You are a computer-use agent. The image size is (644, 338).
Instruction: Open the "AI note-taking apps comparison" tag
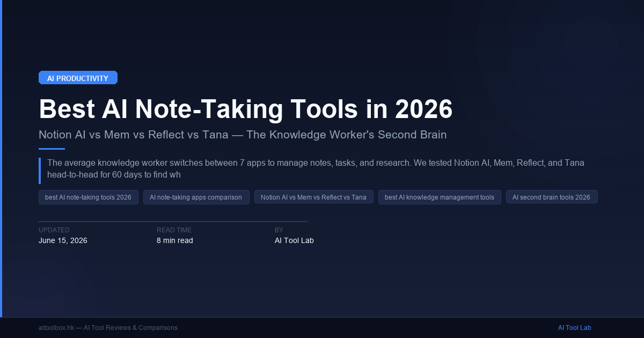click(196, 197)
